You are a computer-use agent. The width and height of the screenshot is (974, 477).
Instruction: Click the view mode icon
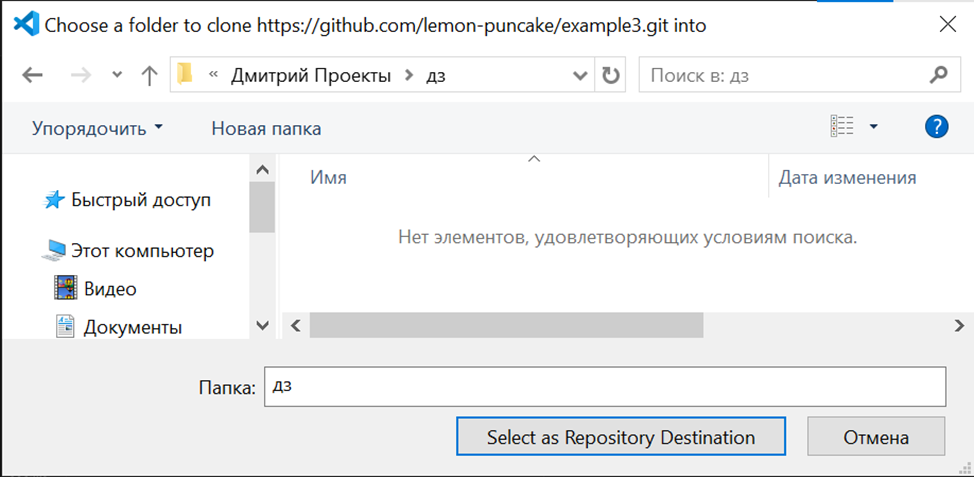[842, 127]
